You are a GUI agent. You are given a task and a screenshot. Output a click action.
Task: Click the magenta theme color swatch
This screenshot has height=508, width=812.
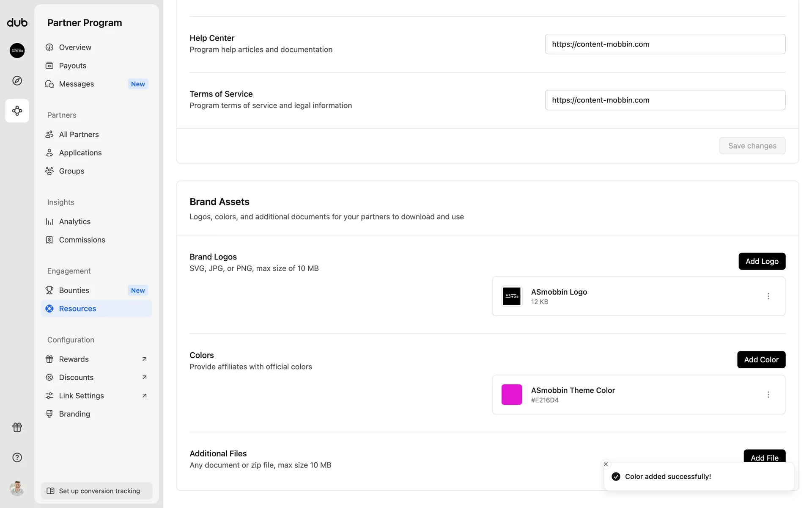511,395
